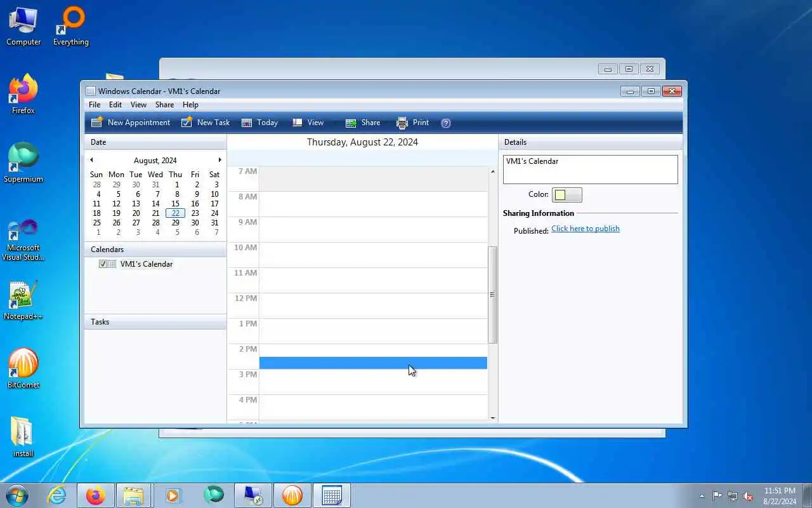Image resolution: width=812 pixels, height=508 pixels.
Task: Click the Action Center flag tray icon
Action: point(717,496)
